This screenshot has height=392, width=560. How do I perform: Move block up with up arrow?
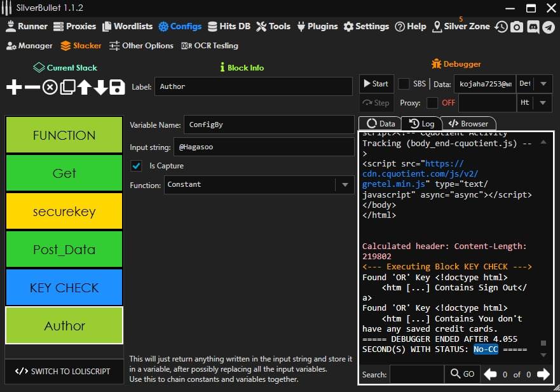point(84,88)
